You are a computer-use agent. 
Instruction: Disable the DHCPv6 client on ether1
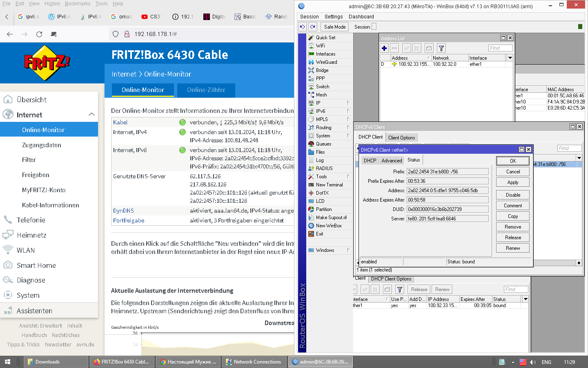513,195
